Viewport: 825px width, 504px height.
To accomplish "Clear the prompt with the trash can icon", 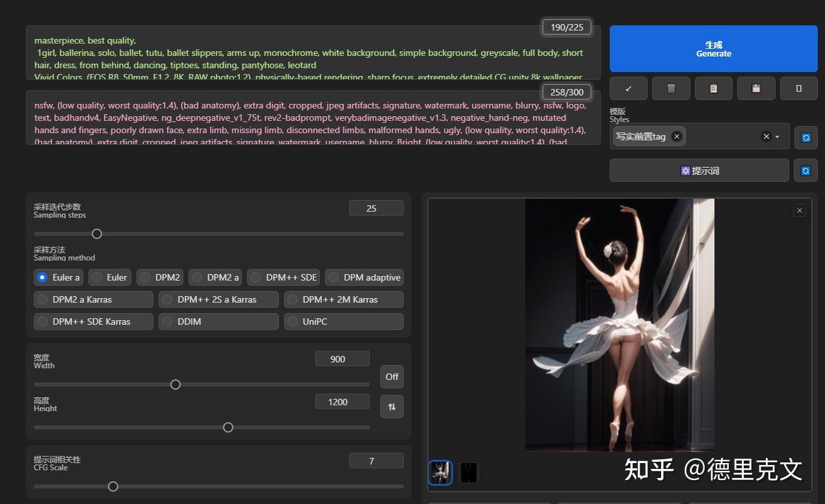I will point(671,88).
